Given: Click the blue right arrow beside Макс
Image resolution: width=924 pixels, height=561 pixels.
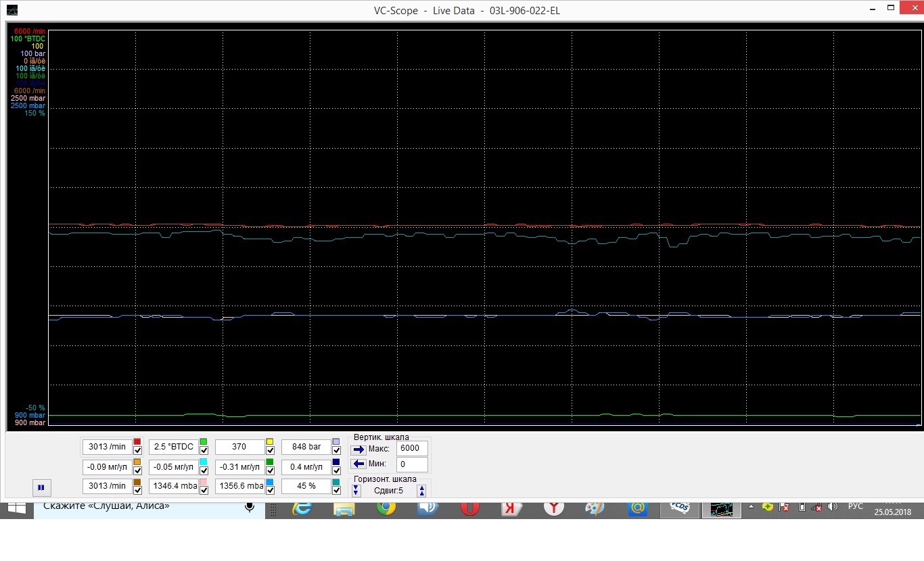Looking at the screenshot, I should pyautogui.click(x=359, y=449).
